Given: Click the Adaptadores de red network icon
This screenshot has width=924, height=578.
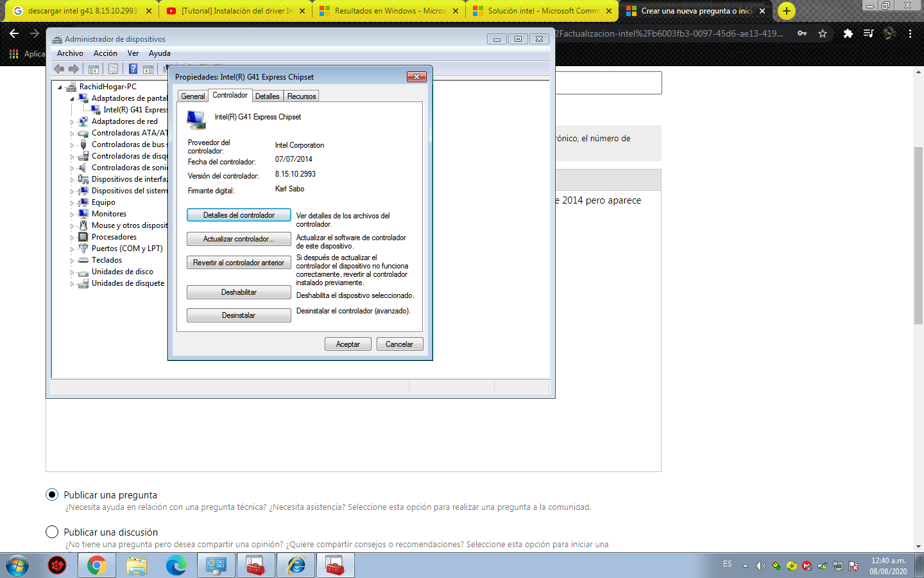Looking at the screenshot, I should tap(83, 121).
